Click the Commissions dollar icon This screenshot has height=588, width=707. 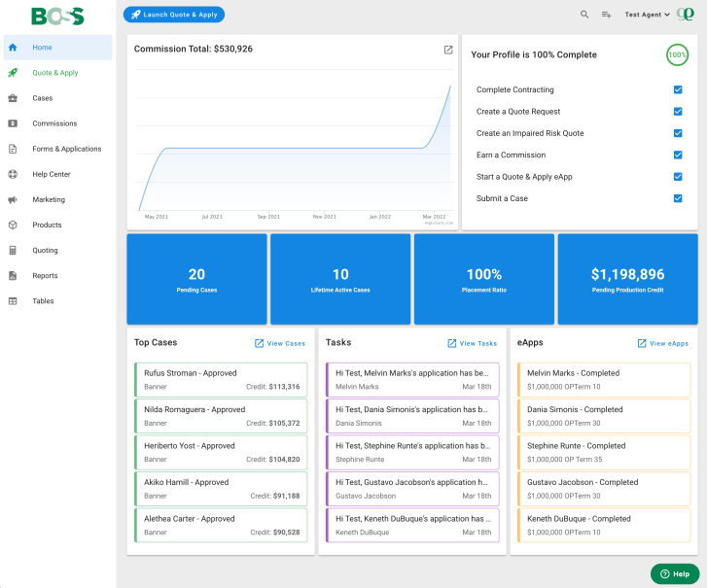(13, 123)
